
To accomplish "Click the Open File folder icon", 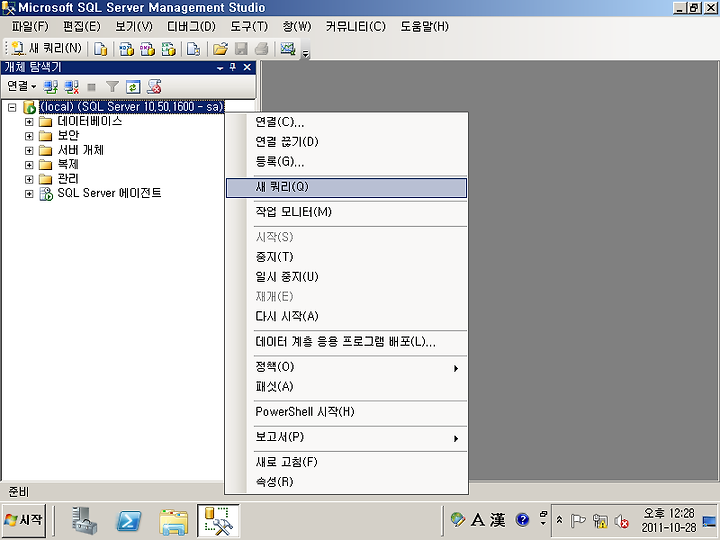I will (220, 49).
